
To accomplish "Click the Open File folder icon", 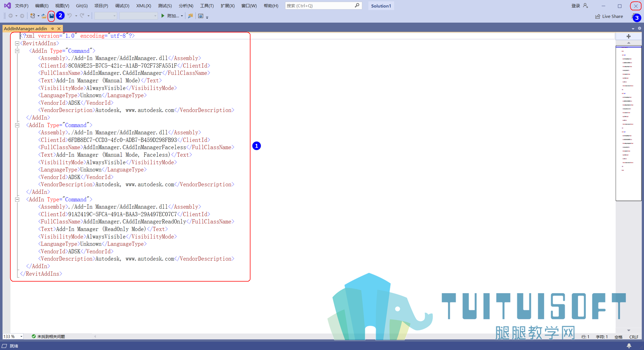I will point(44,16).
